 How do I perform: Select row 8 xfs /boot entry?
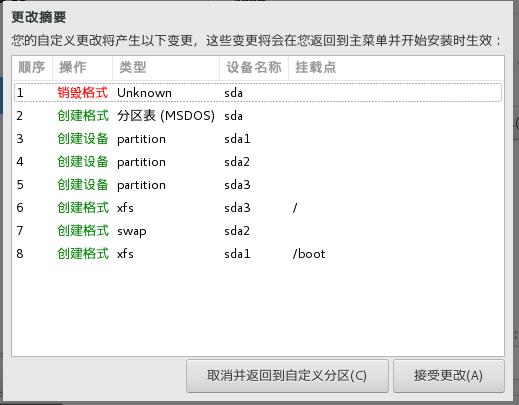pos(258,254)
